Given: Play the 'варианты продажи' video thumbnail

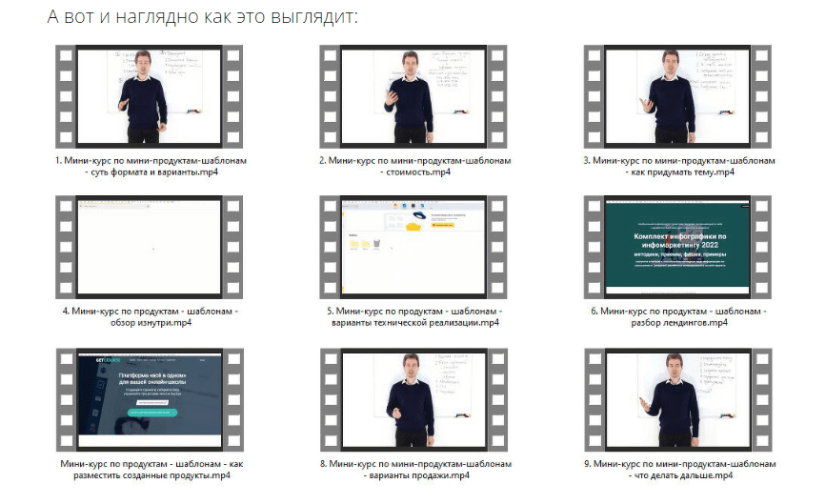Looking at the screenshot, I should [415, 397].
